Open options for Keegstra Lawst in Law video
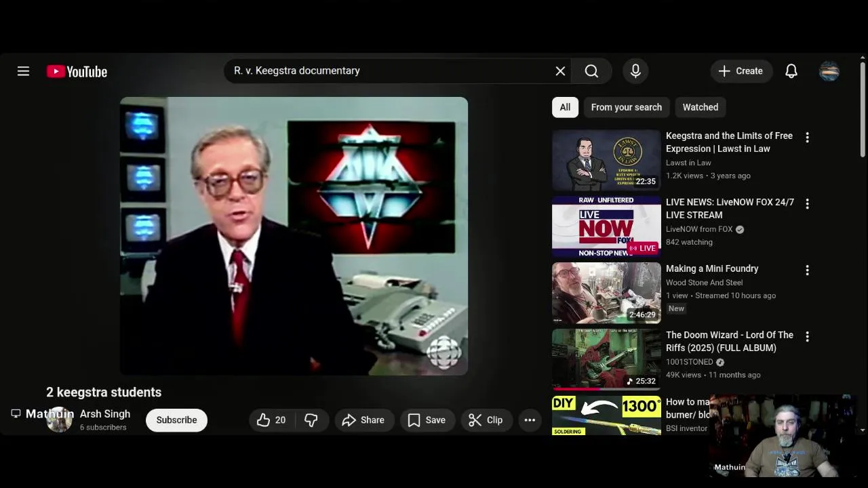The width and height of the screenshot is (868, 488). [807, 137]
